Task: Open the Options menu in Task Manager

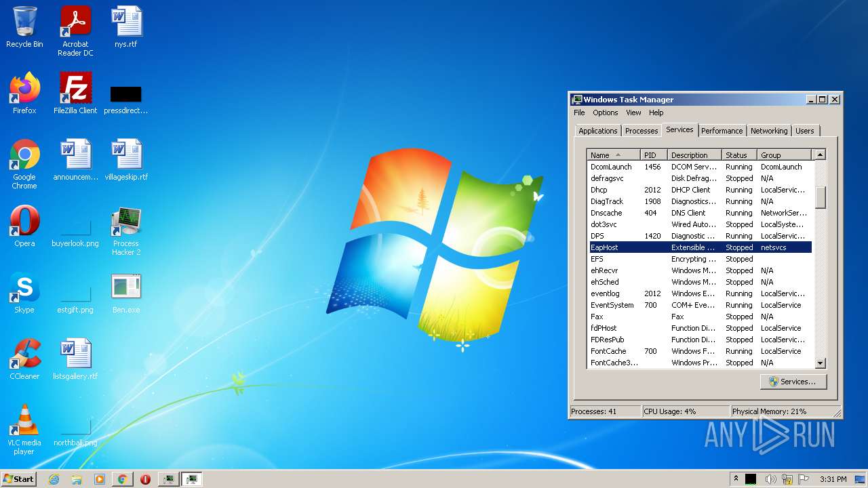Action: click(605, 113)
